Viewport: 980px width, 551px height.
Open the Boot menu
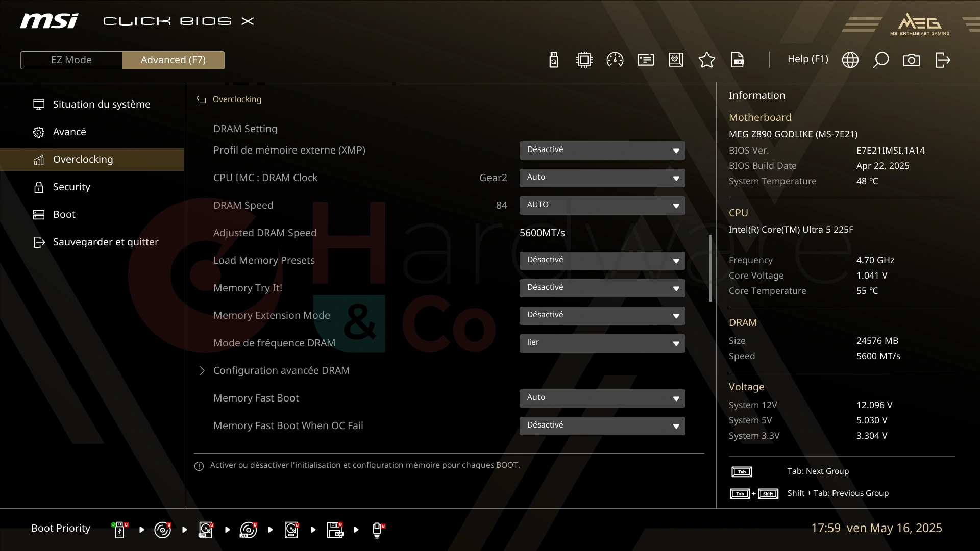click(x=92, y=215)
